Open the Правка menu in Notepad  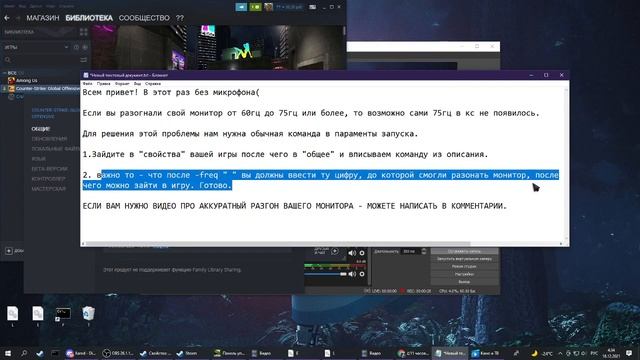point(103,84)
